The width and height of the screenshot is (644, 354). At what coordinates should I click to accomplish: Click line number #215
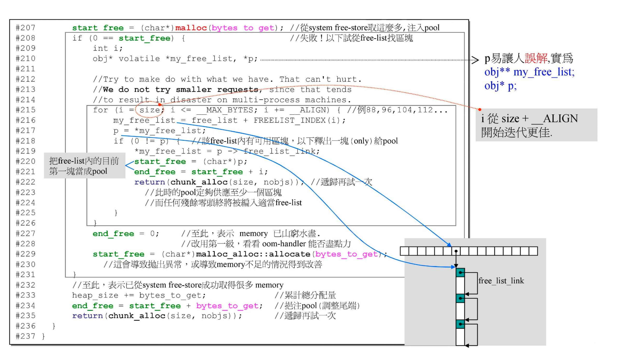click(x=26, y=110)
